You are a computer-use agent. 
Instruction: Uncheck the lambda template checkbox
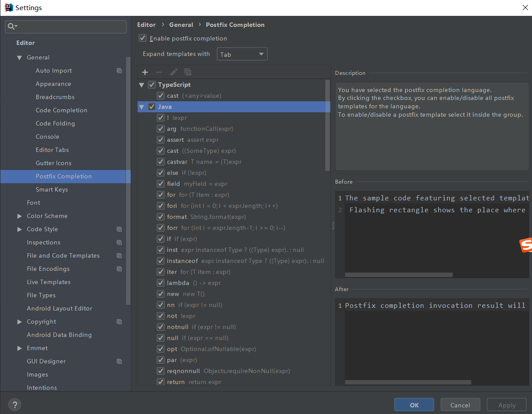[x=160, y=283]
